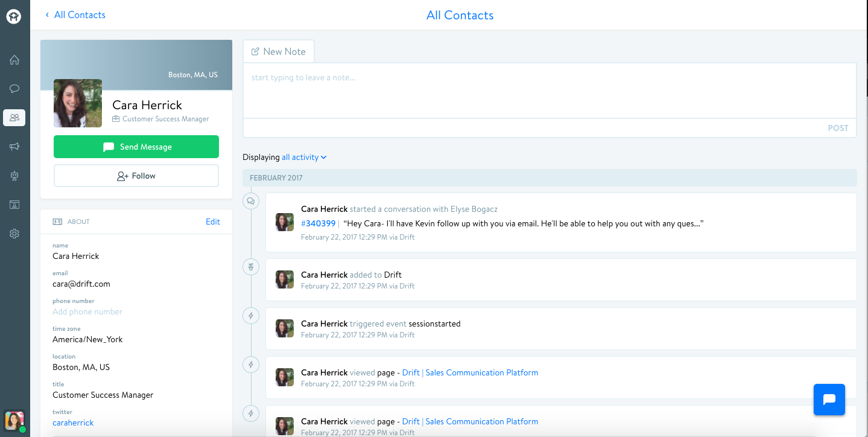
Task: Open the blue Drift chat widget
Action: click(829, 399)
